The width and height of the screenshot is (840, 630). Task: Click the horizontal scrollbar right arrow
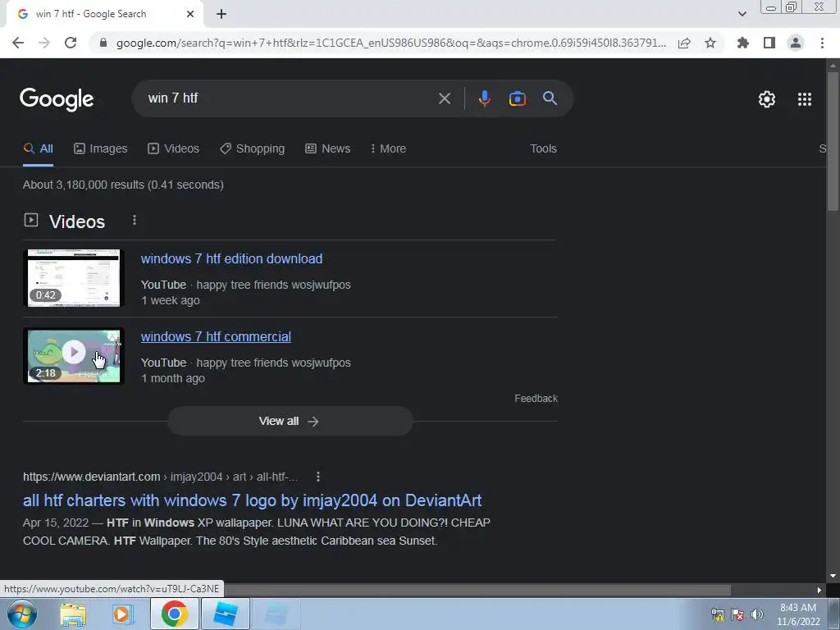819,591
